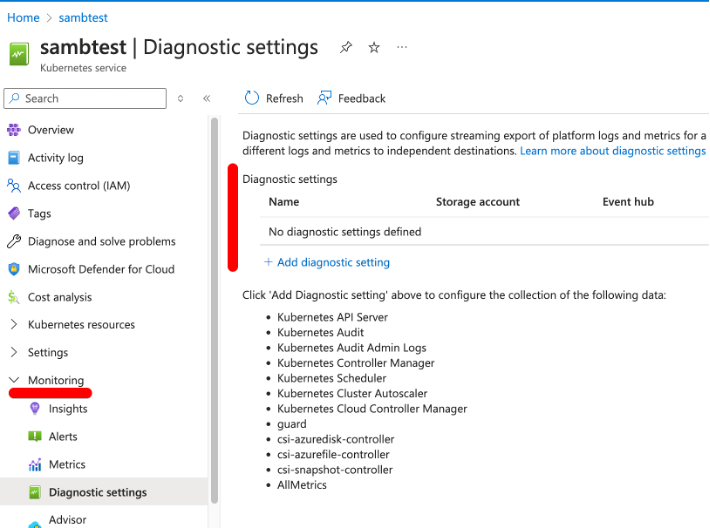Open Access control (IAM) page
710x528 pixels.
(x=78, y=185)
